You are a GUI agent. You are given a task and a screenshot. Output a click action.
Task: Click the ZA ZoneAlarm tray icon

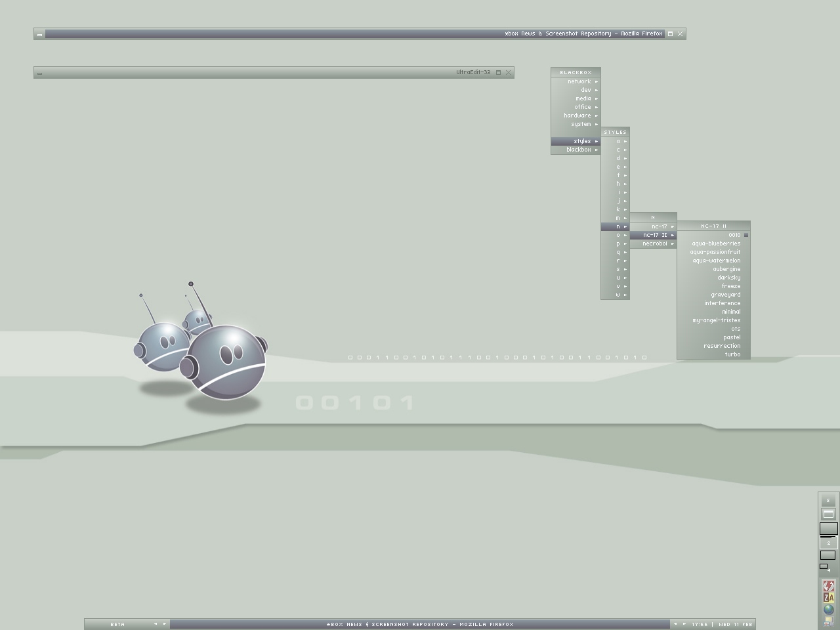[828, 598]
